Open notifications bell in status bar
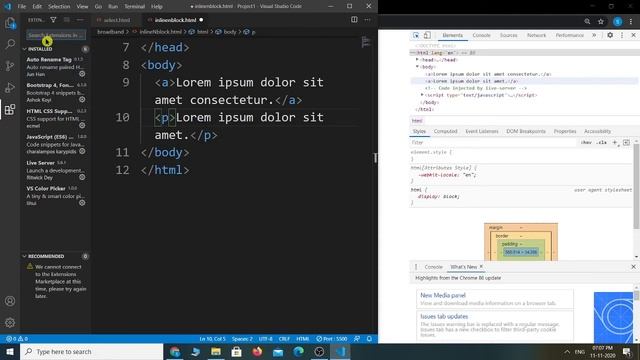Image resolution: width=640 pixels, height=360 pixels. pos(369,339)
